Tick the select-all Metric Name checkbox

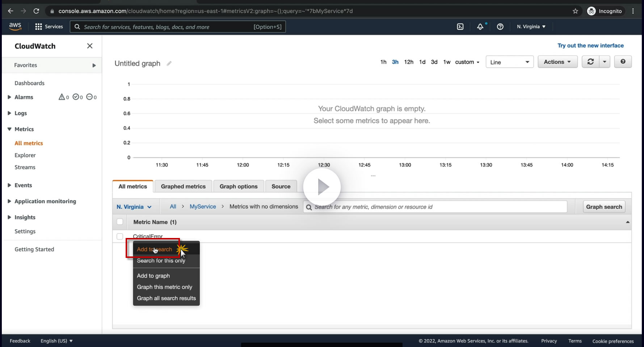120,222
